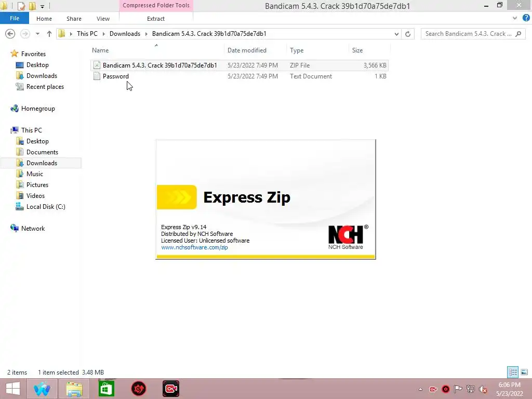532x399 pixels.
Task: Open the address bar history dropdown
Action: coord(396,34)
